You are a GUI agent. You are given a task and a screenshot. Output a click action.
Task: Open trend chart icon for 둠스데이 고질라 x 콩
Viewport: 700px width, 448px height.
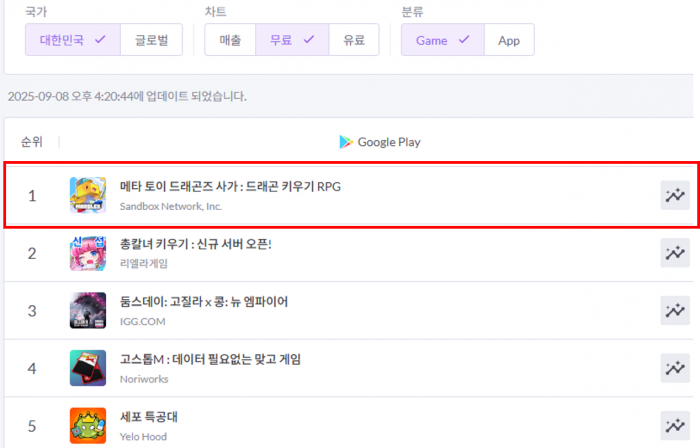[x=675, y=311]
